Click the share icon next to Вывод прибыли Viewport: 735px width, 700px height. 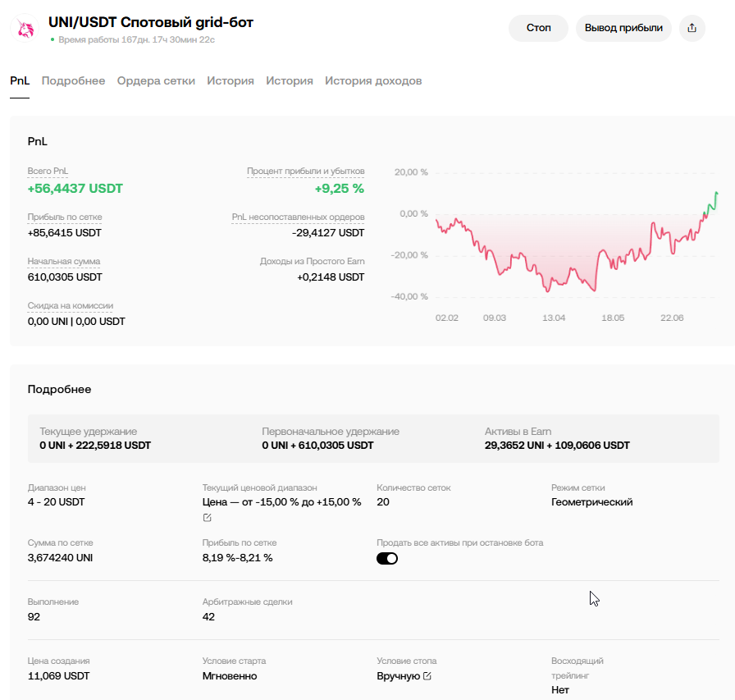click(692, 28)
